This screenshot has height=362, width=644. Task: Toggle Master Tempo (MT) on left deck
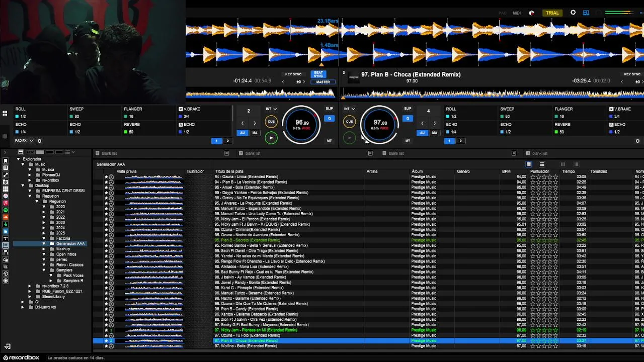pos(329,141)
